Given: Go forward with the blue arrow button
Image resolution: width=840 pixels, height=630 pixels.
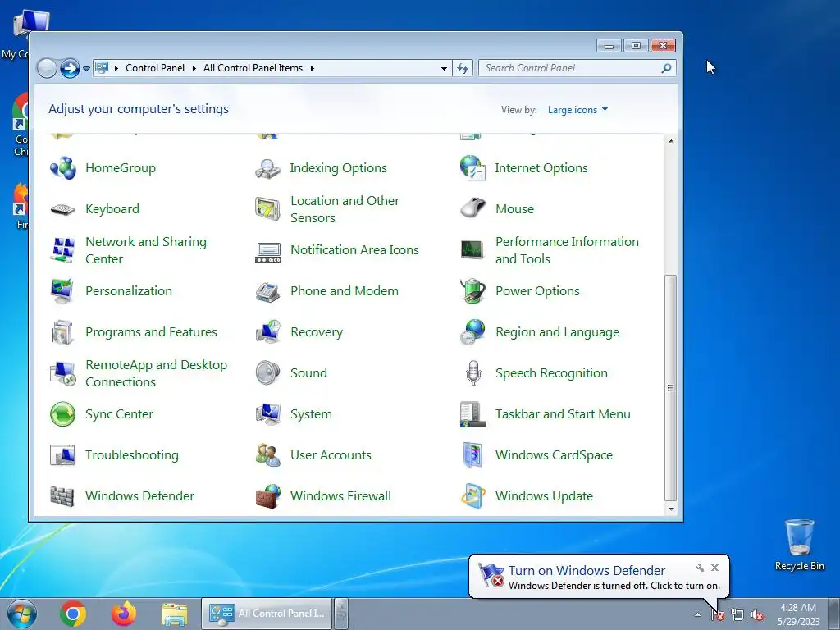Looking at the screenshot, I should (70, 69).
